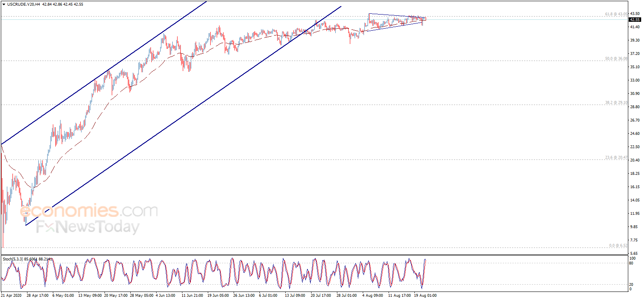Viewport: 644px width, 300px height.
Task: Open the FxNewsToday watermark logo
Action: pyautogui.click(x=88, y=227)
